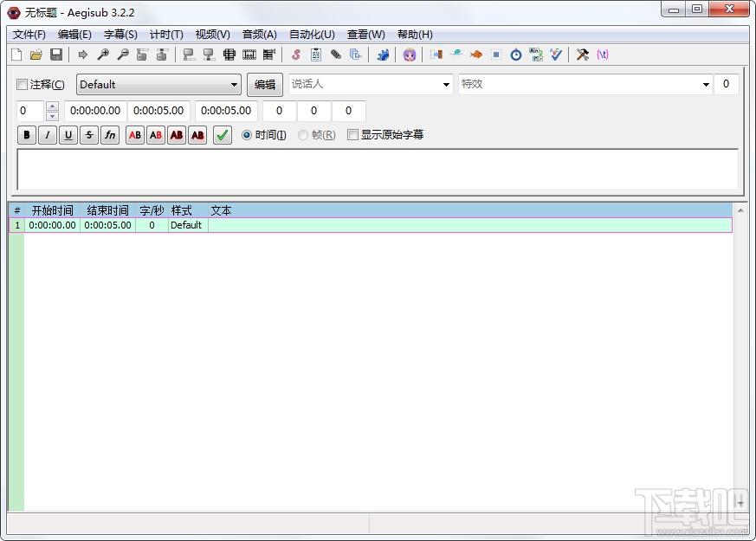Click the start time field 0:00:00.00
The image size is (756, 541).
[x=95, y=111]
